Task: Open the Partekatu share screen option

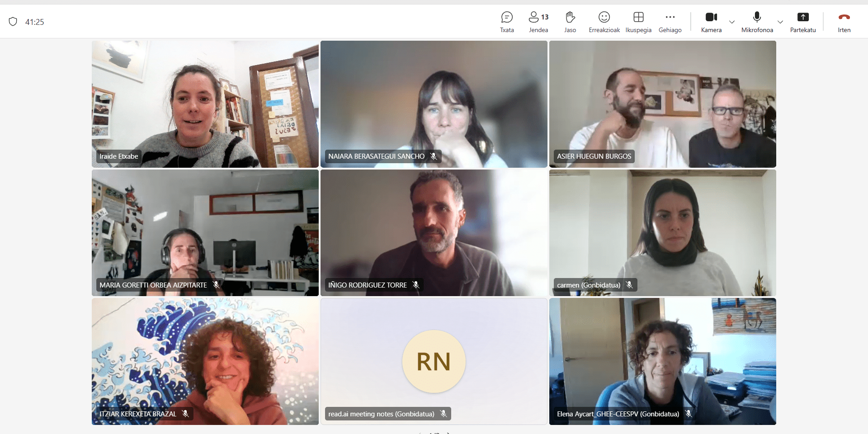Action: point(802,22)
